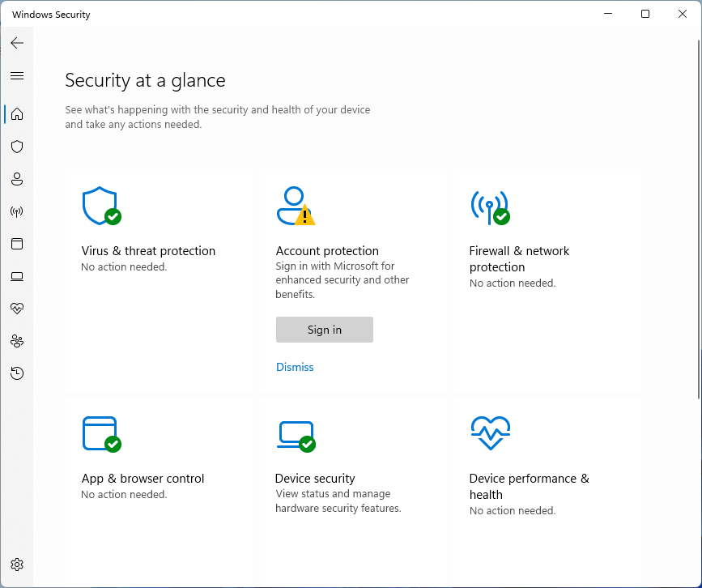This screenshot has width=702, height=588.
Task: Click the vertical scrollbar thumb
Action: click(699, 219)
